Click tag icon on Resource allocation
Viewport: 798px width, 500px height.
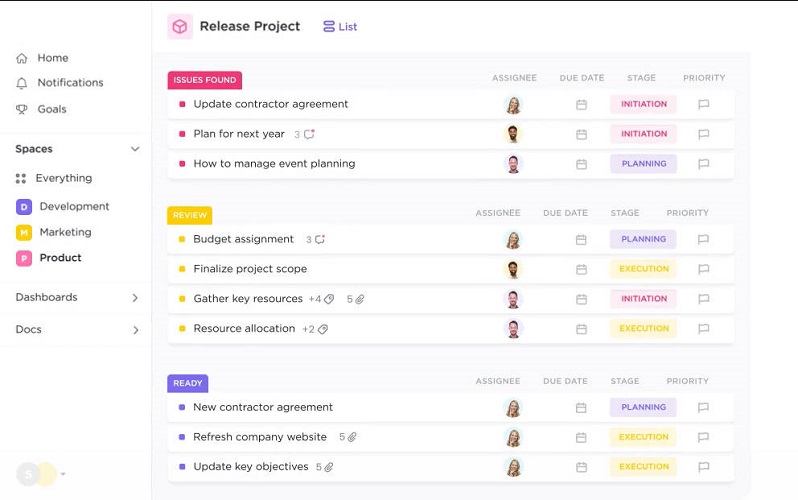click(x=323, y=329)
